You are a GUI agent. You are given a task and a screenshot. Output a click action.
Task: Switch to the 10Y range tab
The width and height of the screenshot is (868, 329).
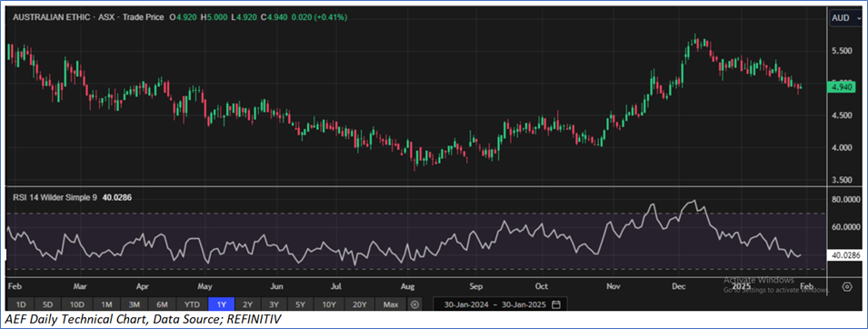point(329,304)
